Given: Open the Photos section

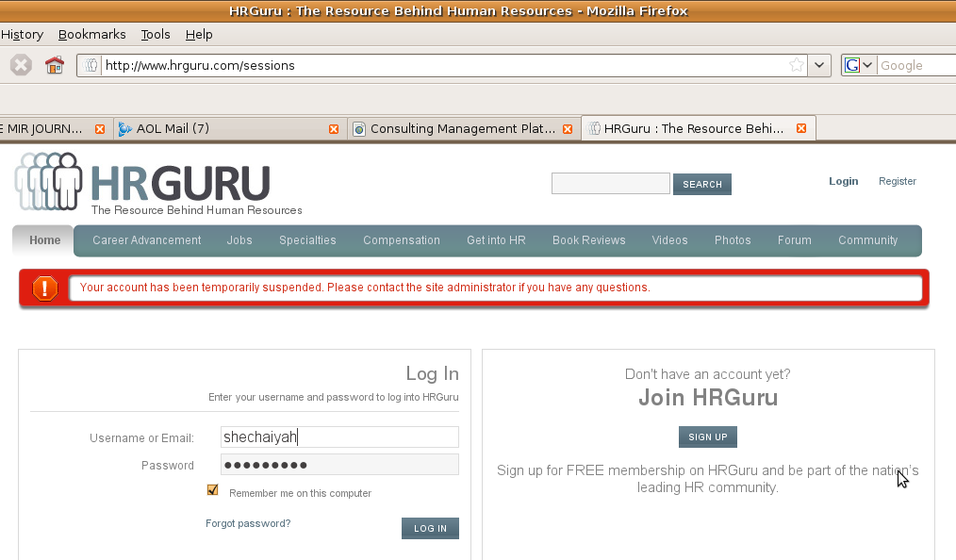Looking at the screenshot, I should [733, 240].
